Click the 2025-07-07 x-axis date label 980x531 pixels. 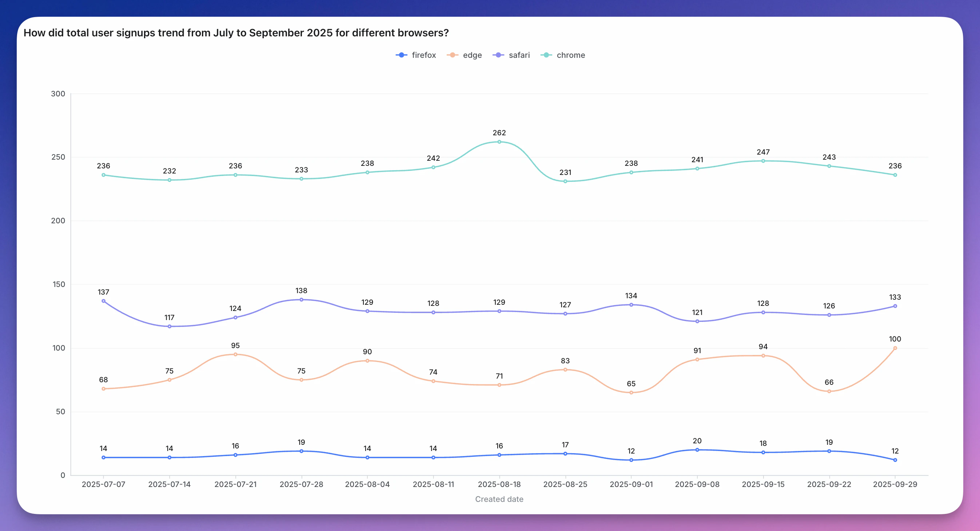(x=103, y=484)
